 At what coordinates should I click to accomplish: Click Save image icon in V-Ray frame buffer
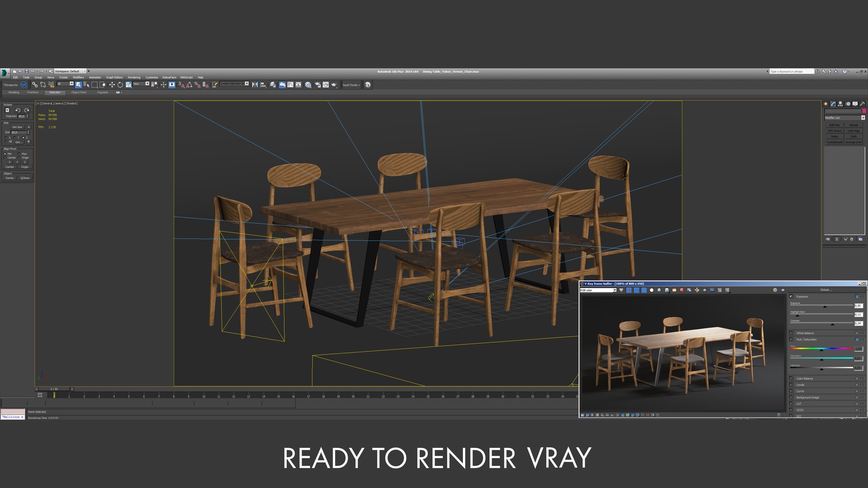pos(667,290)
